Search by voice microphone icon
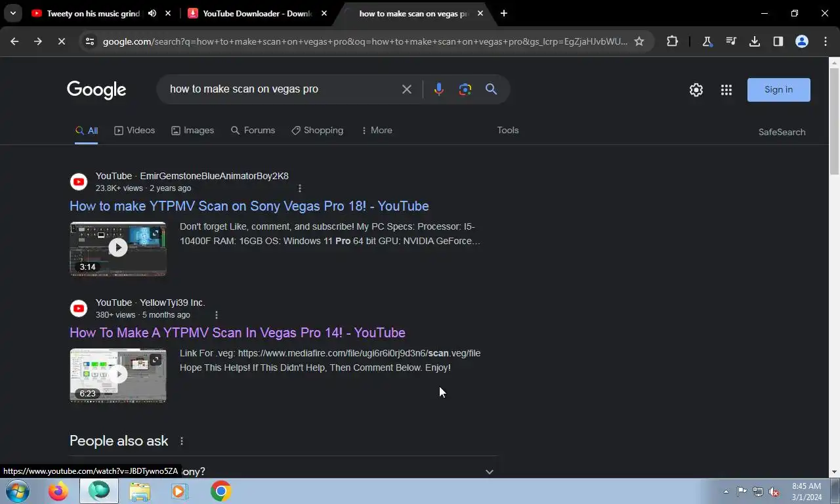 click(x=439, y=89)
